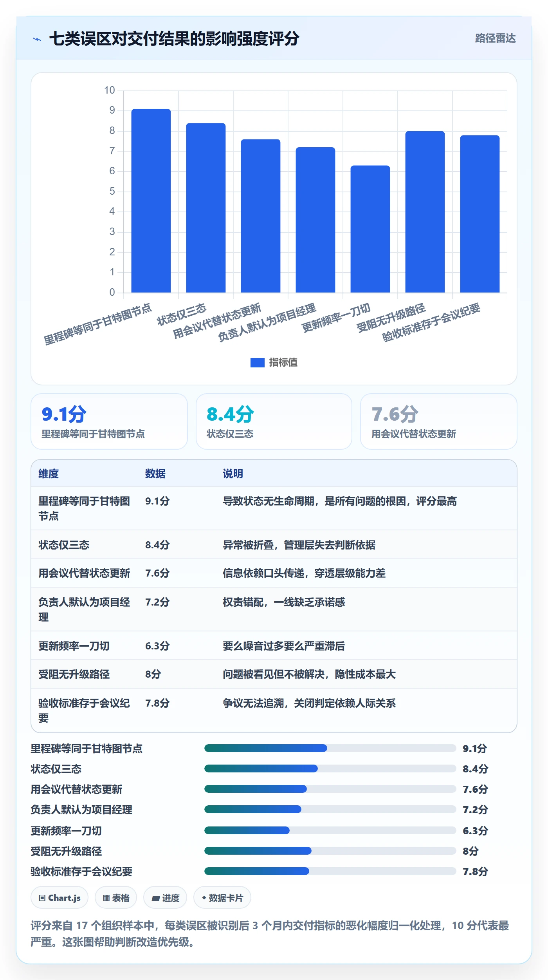Click the 路径雷达 label in the header

pos(495,38)
